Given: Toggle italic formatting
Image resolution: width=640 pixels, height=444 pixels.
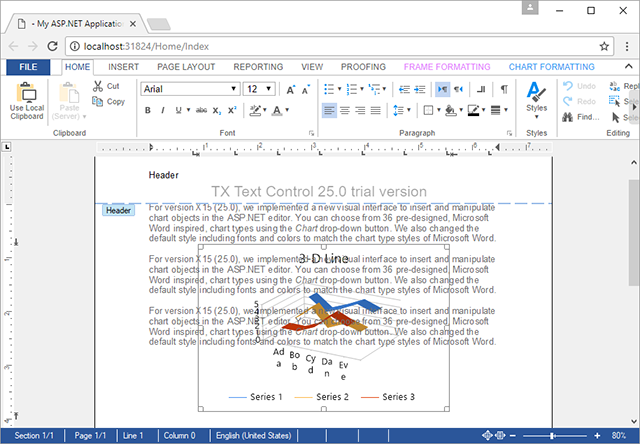Looking at the screenshot, I should tap(163, 110).
